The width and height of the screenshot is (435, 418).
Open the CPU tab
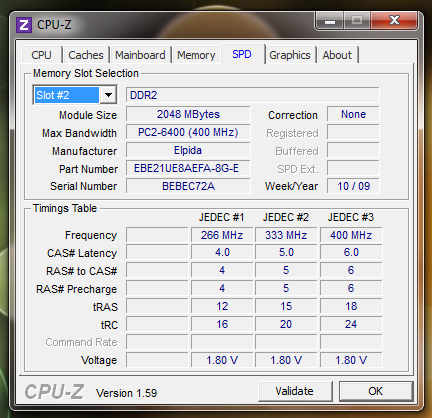[41, 55]
